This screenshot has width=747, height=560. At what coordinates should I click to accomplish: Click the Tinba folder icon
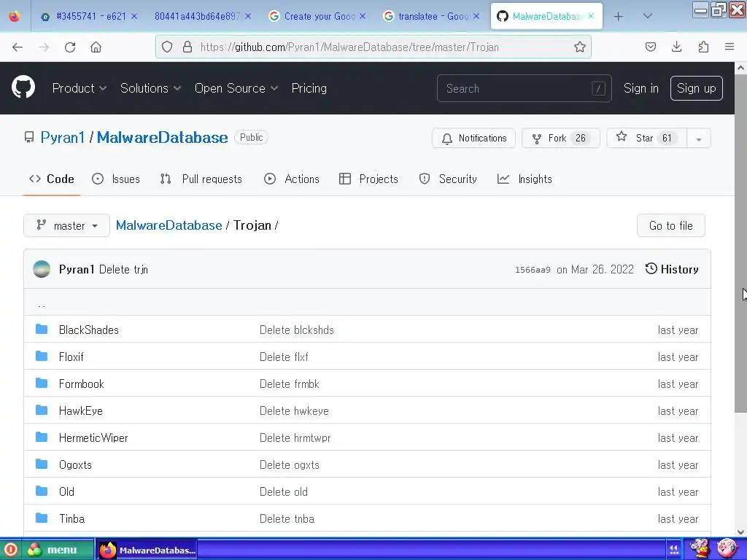pos(42,518)
